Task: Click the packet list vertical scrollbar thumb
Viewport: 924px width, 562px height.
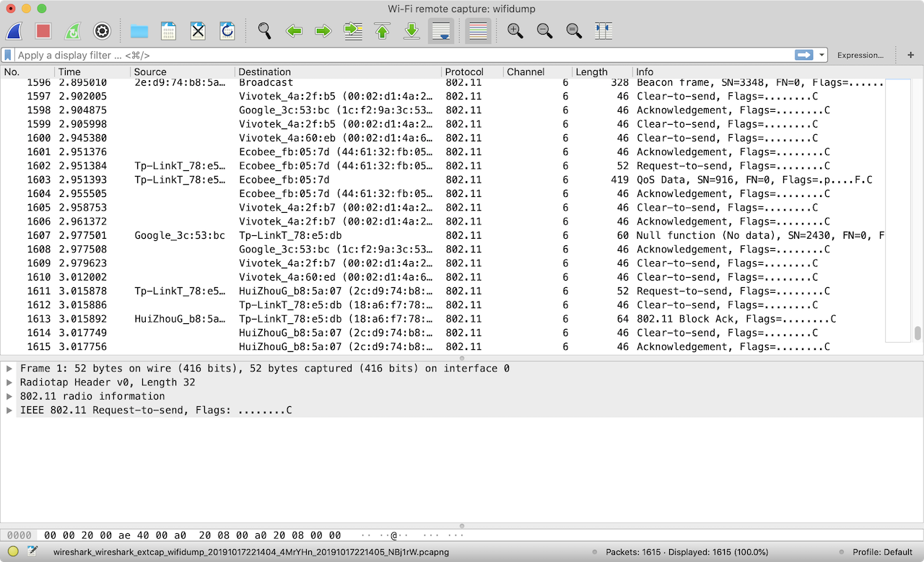Action: pyautogui.click(x=918, y=333)
